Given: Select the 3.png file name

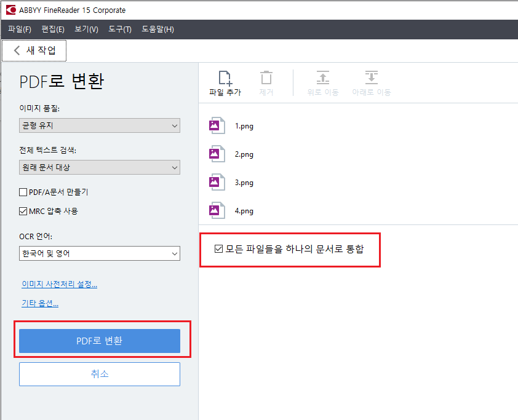Looking at the screenshot, I should [x=244, y=183].
